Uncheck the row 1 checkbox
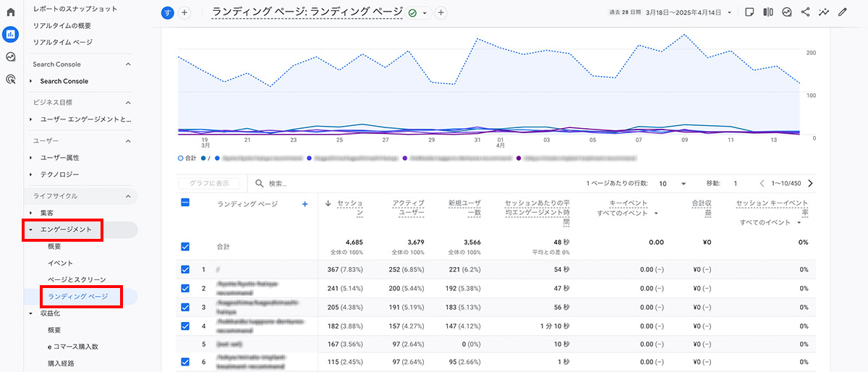 [185, 269]
